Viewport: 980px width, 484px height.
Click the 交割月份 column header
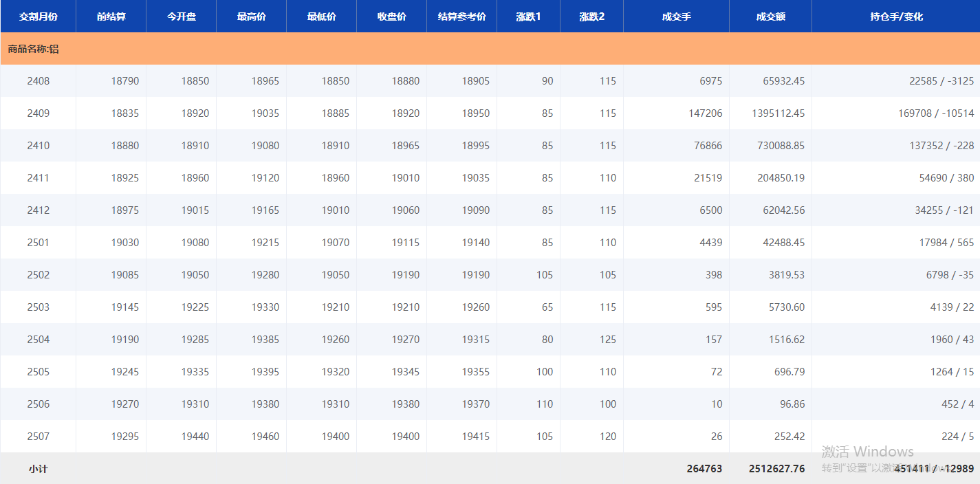pos(38,16)
